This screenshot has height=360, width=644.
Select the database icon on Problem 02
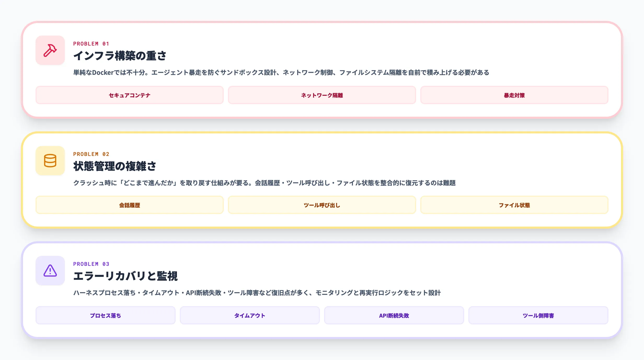(x=50, y=162)
